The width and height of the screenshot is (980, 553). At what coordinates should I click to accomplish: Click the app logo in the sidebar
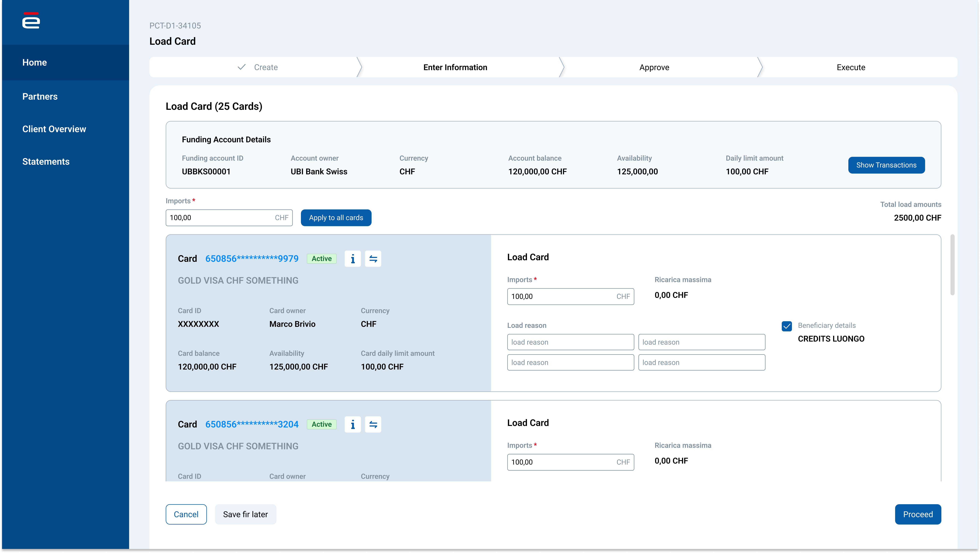coord(31,21)
